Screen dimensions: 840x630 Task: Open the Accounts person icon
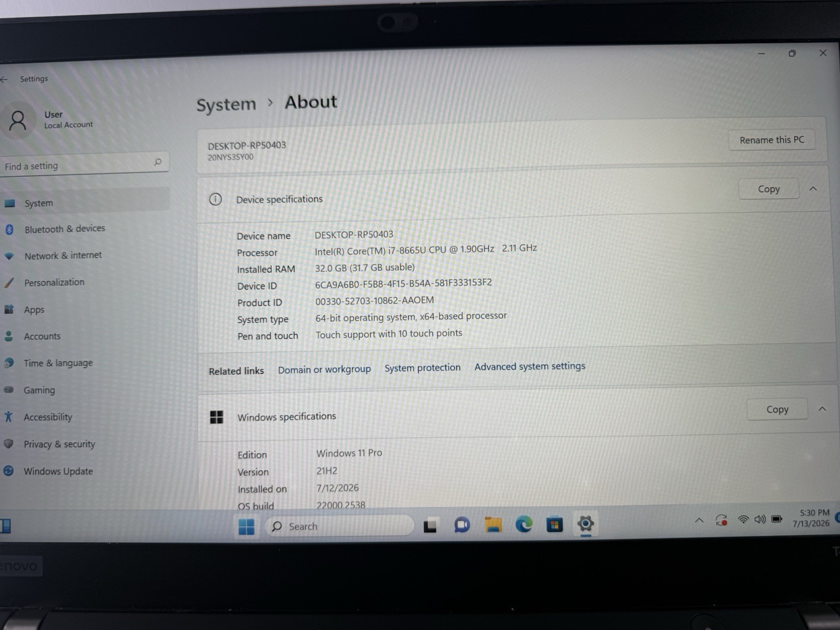[8, 336]
